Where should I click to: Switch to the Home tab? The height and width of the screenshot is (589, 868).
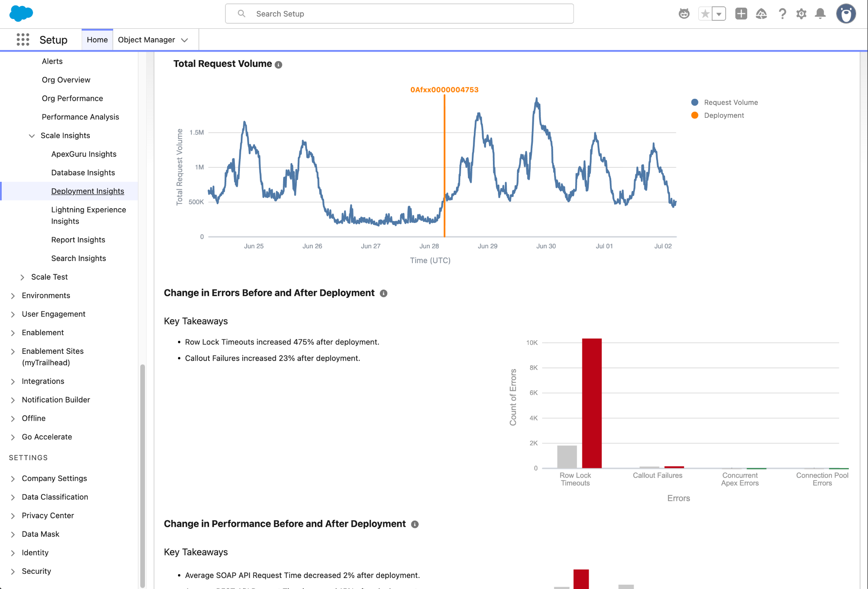97,39
